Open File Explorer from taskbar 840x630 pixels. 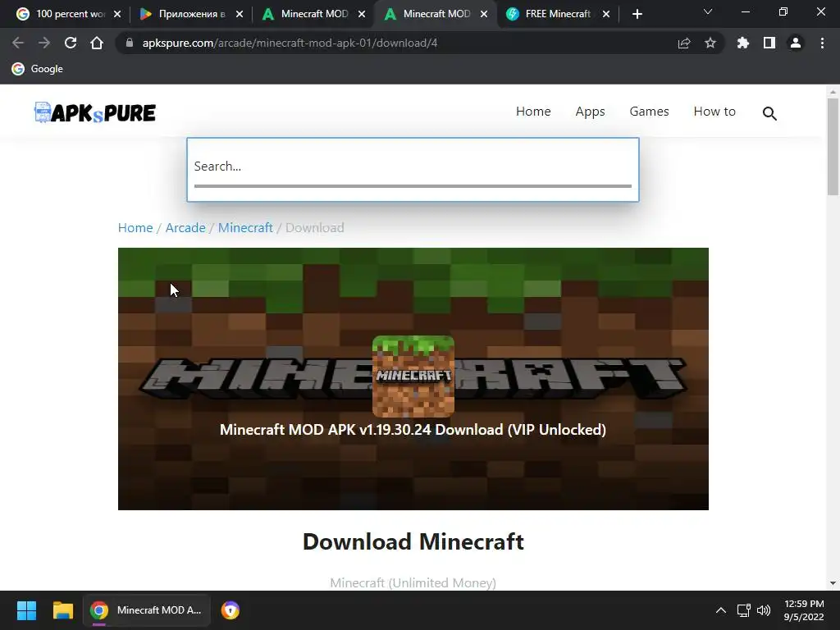62,610
